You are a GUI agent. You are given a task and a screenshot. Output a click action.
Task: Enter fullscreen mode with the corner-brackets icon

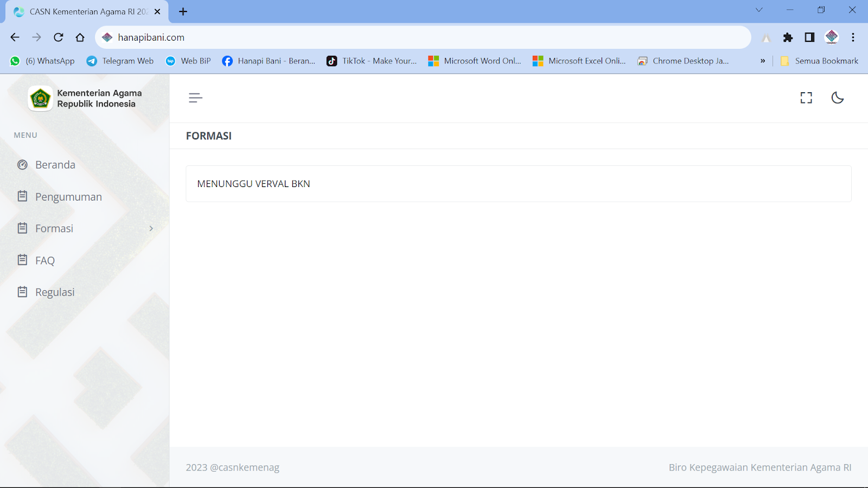click(x=806, y=98)
